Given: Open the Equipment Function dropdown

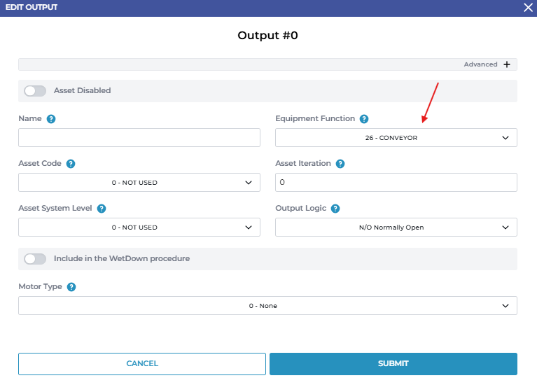Looking at the screenshot, I should click(396, 138).
